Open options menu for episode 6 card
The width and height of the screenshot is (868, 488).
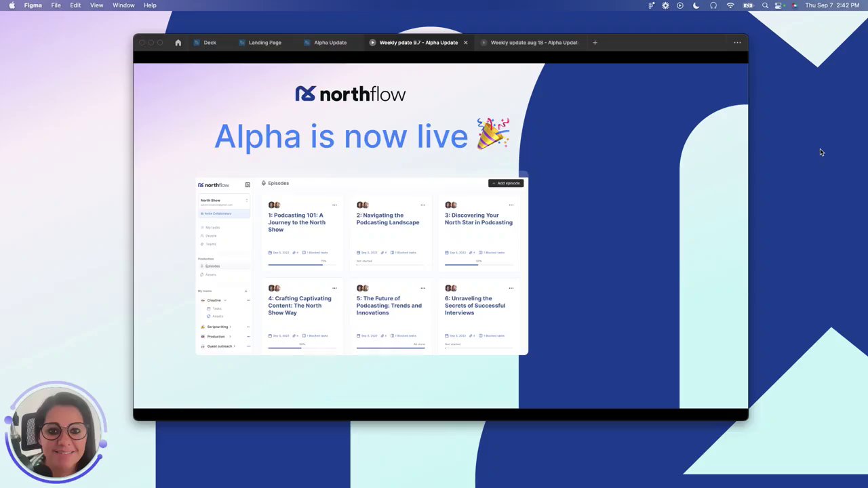[x=511, y=288]
